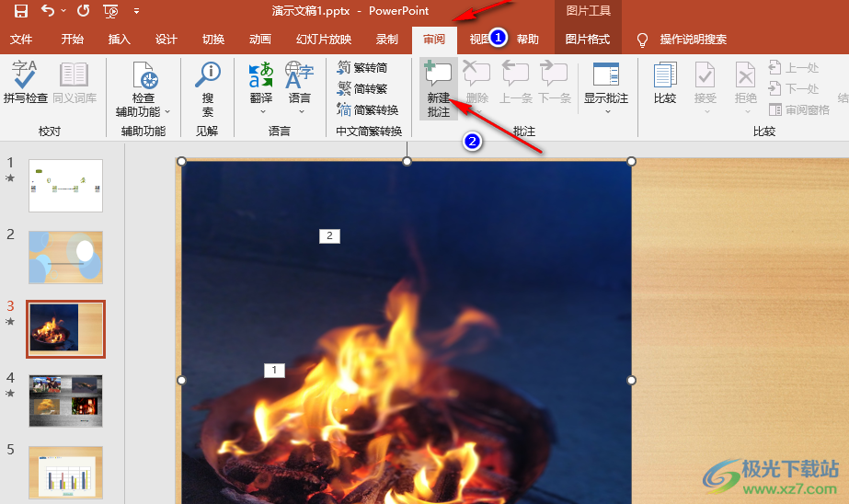Screen dimensions: 849x504
Task: Click the animation star under slide 4
Action: 10,393
